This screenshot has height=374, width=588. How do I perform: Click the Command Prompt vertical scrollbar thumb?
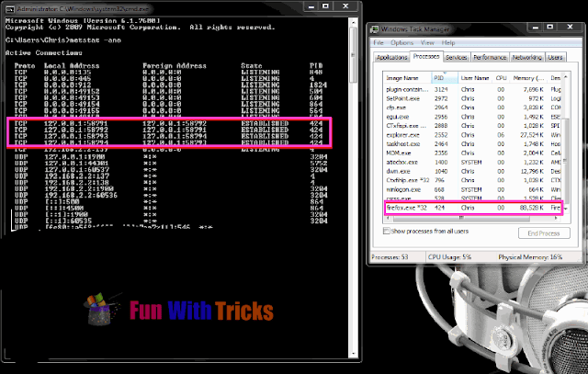tap(353, 54)
